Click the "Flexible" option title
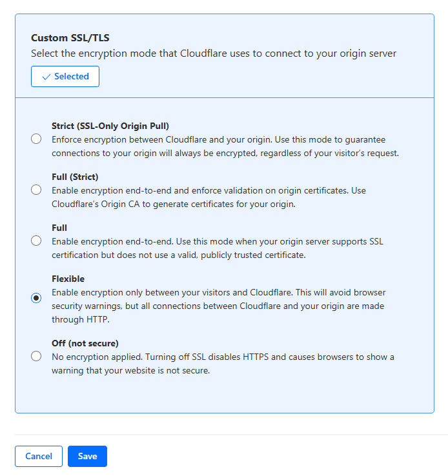The height and width of the screenshot is (476, 448). click(x=68, y=279)
